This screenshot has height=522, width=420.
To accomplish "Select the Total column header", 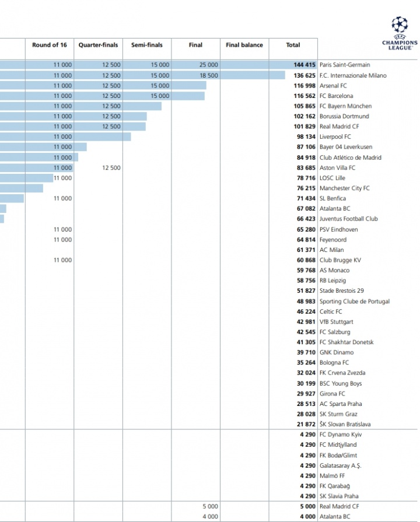I will click(x=293, y=45).
